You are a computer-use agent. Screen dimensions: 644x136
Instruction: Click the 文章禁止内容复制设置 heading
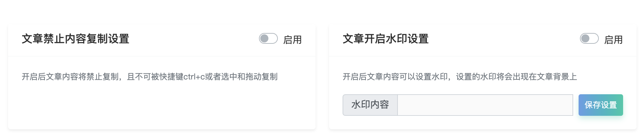coord(76,39)
